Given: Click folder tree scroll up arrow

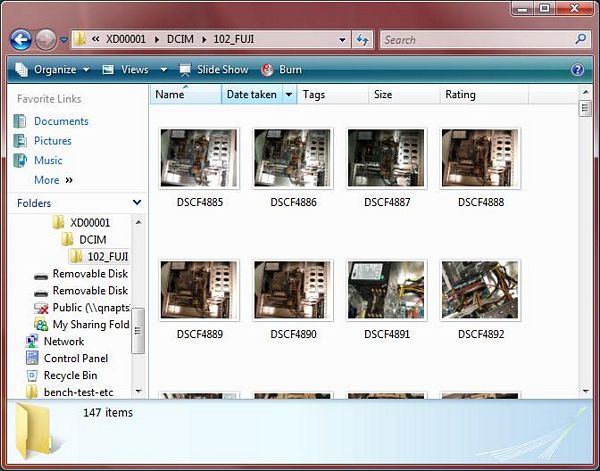Looking at the screenshot, I should pyautogui.click(x=138, y=222).
